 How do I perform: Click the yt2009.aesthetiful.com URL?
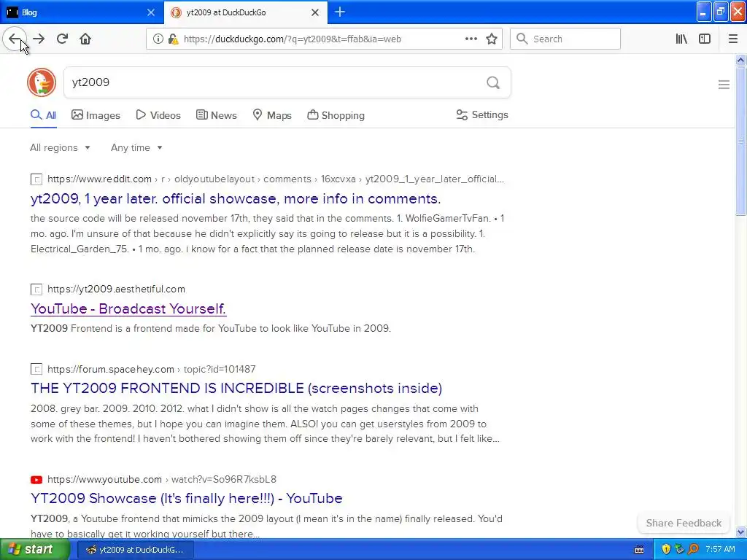click(116, 289)
